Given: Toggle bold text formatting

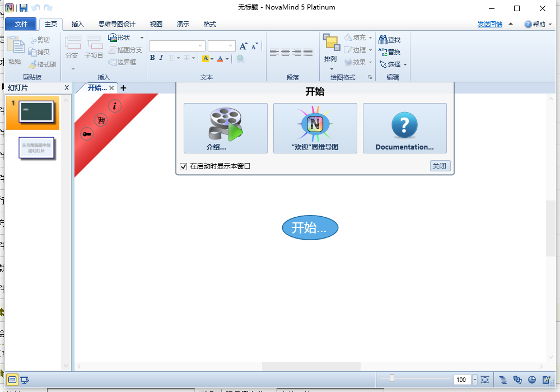Looking at the screenshot, I should click(x=152, y=58).
